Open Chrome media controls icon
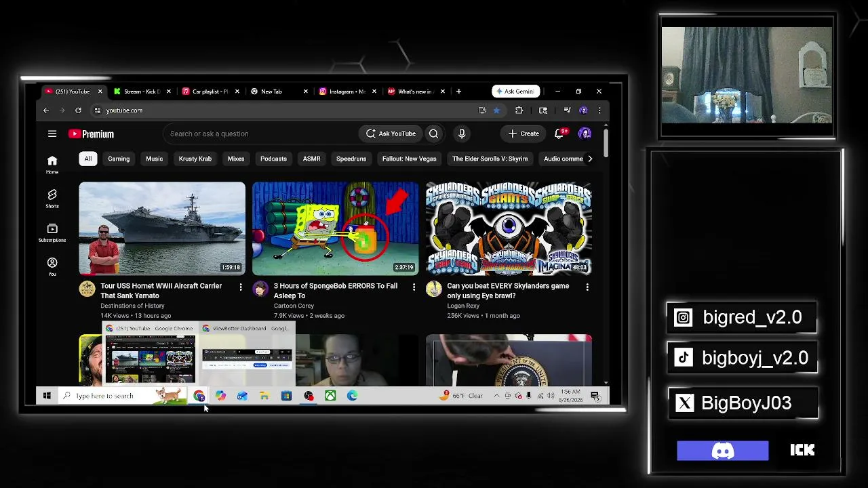This screenshot has height=488, width=868. [567, 110]
